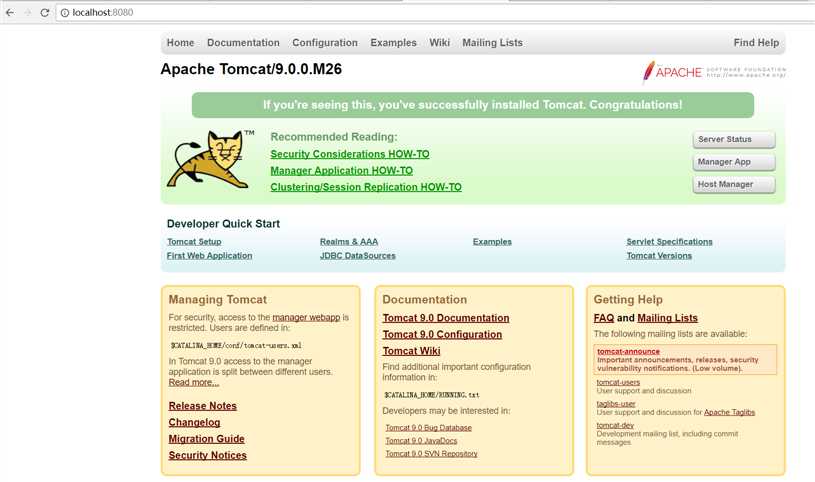This screenshot has height=482, width=815.
Task: Open the tomcat-users mailing list link
Action: pos(618,382)
